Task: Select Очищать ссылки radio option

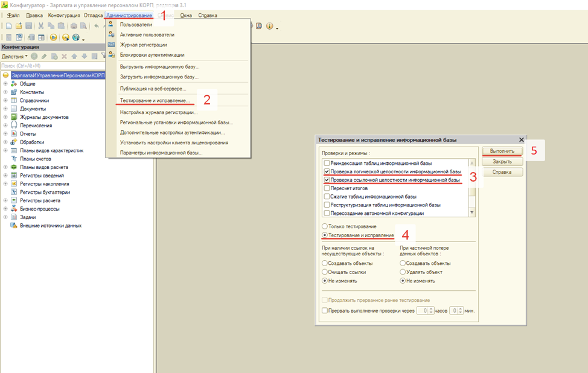Action: click(325, 272)
